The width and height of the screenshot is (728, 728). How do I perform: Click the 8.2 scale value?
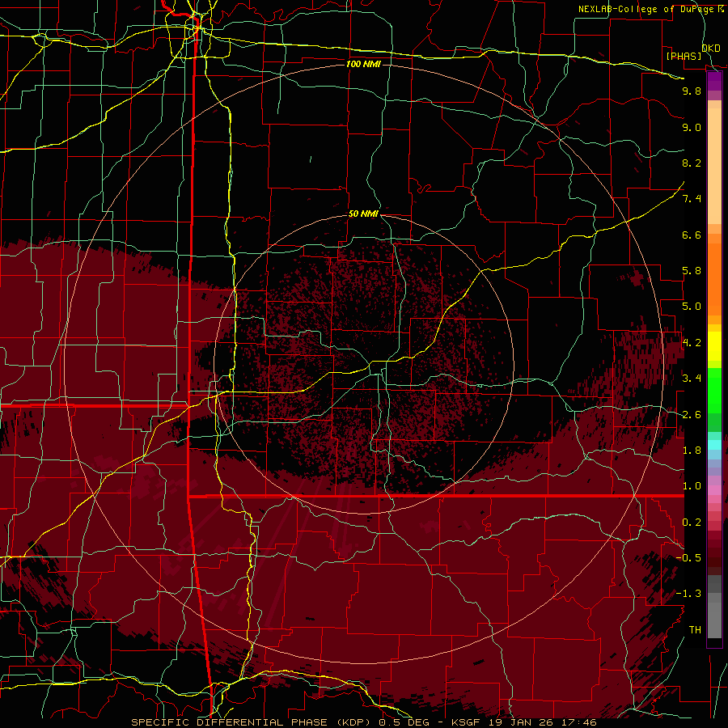[x=692, y=163]
